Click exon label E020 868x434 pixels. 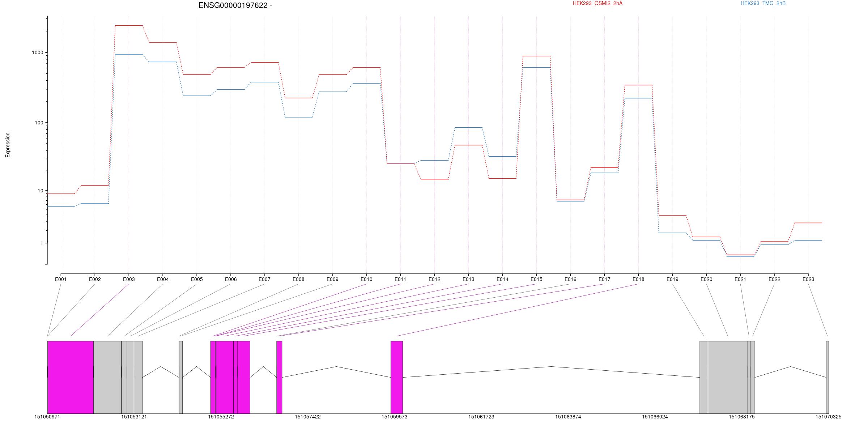[706, 279]
